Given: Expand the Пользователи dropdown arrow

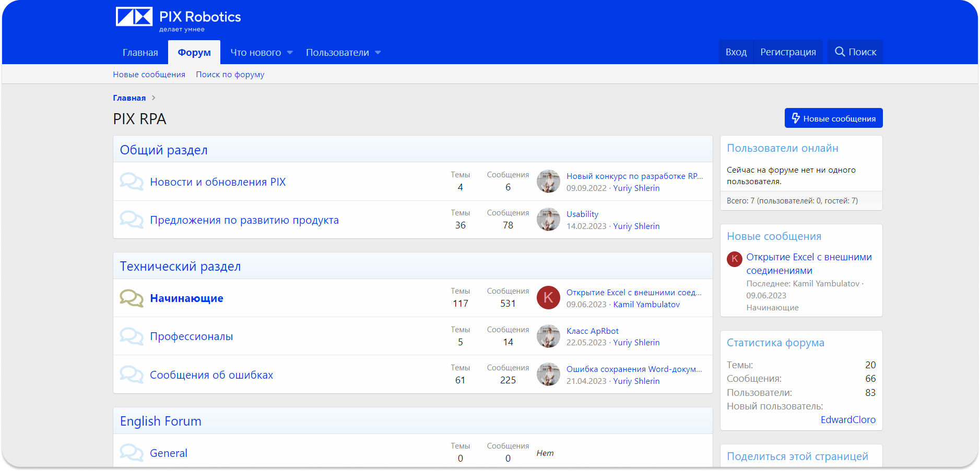Looking at the screenshot, I should click(378, 53).
